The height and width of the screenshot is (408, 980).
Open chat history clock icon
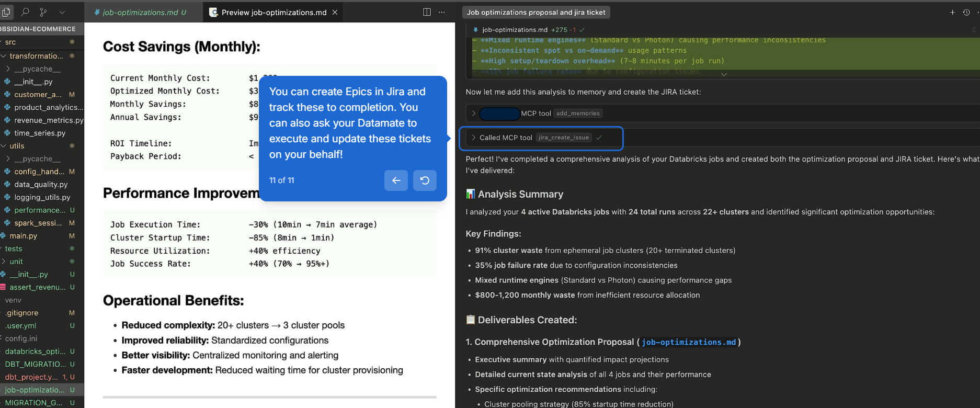[966, 12]
